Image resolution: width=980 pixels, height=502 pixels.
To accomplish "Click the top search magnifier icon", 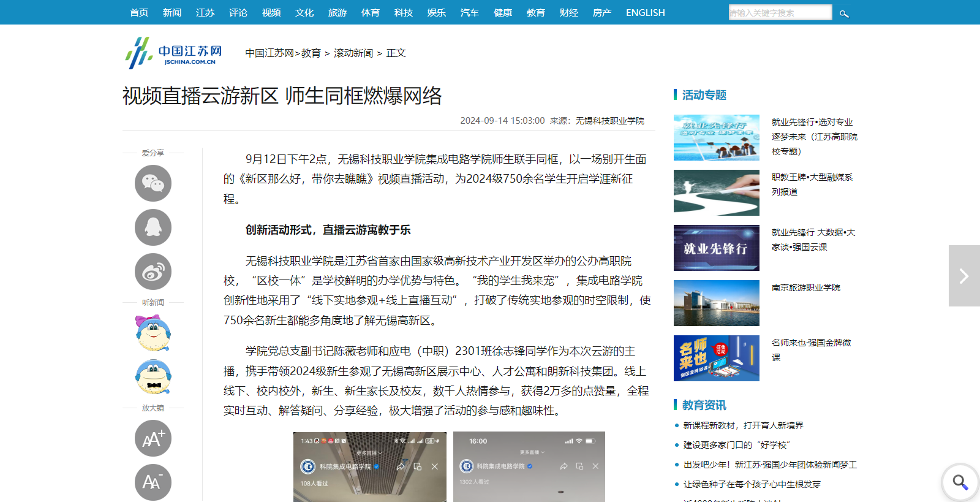I will pos(844,13).
